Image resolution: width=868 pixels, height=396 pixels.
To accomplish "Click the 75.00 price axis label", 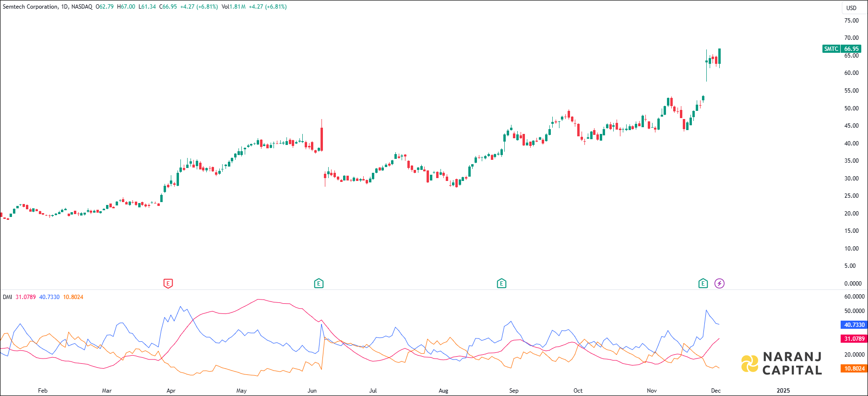I will (x=852, y=21).
